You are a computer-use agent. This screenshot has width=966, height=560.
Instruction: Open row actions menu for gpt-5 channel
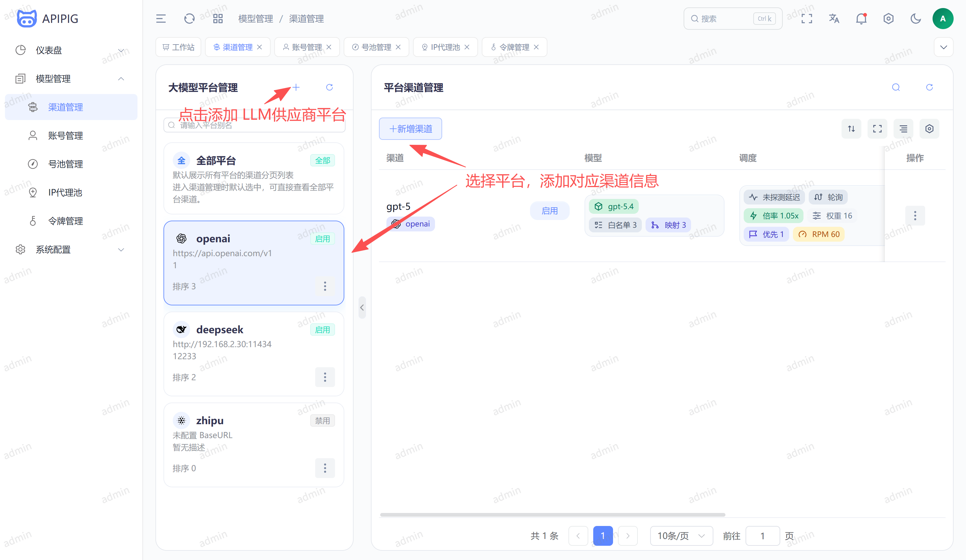coord(915,216)
